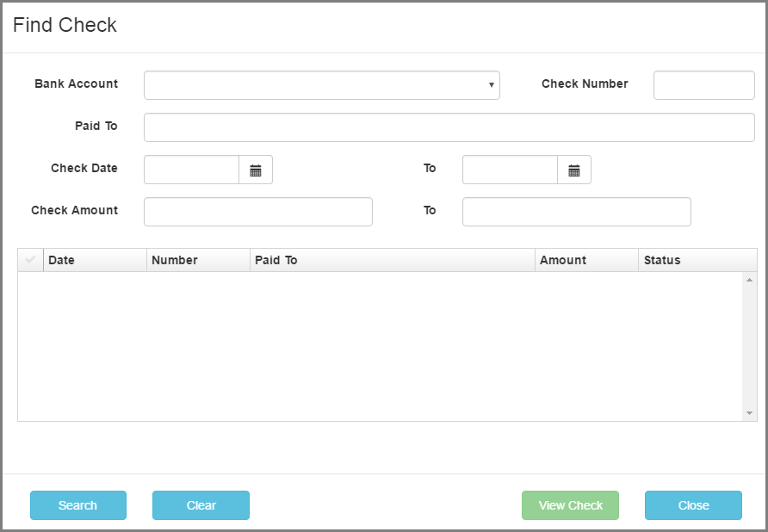
Task: Sort results by the Date column
Action: point(95,260)
